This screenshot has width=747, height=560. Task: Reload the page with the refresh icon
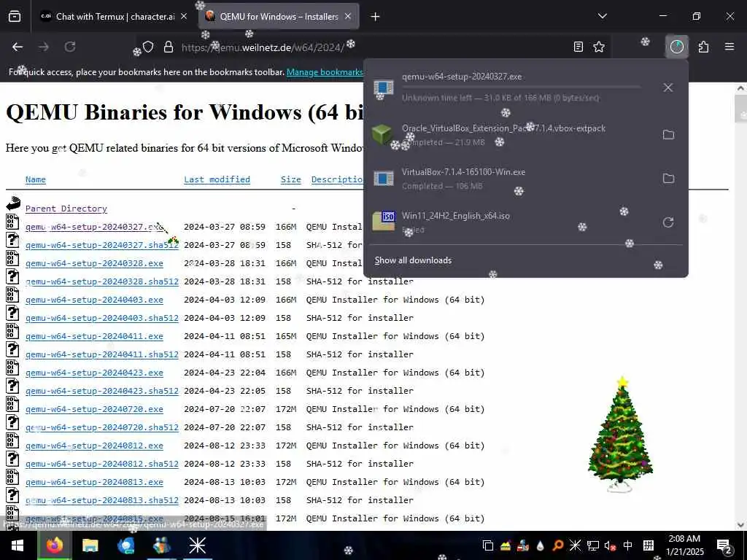(70, 47)
